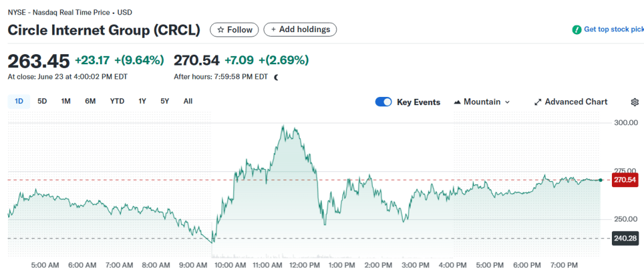Screen dimensions: 644x272
Task: Select the 6M time range tab
Action: 91,101
